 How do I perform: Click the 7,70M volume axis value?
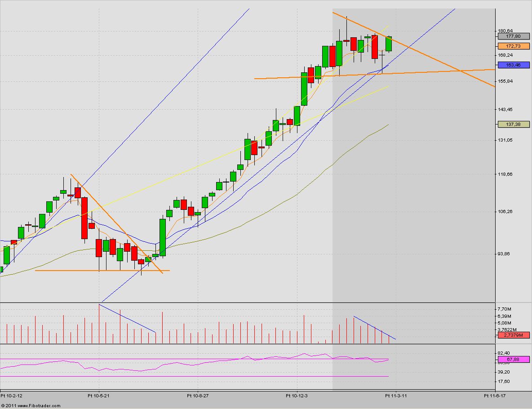tap(505, 309)
